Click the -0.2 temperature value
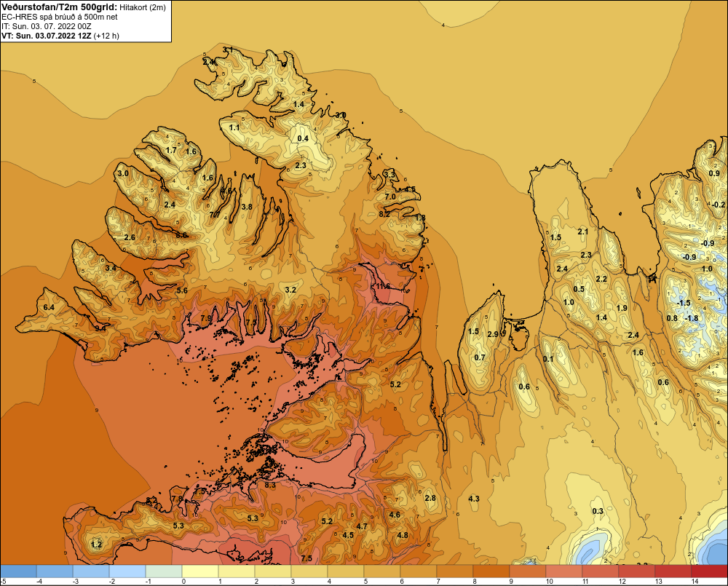 (x=718, y=205)
